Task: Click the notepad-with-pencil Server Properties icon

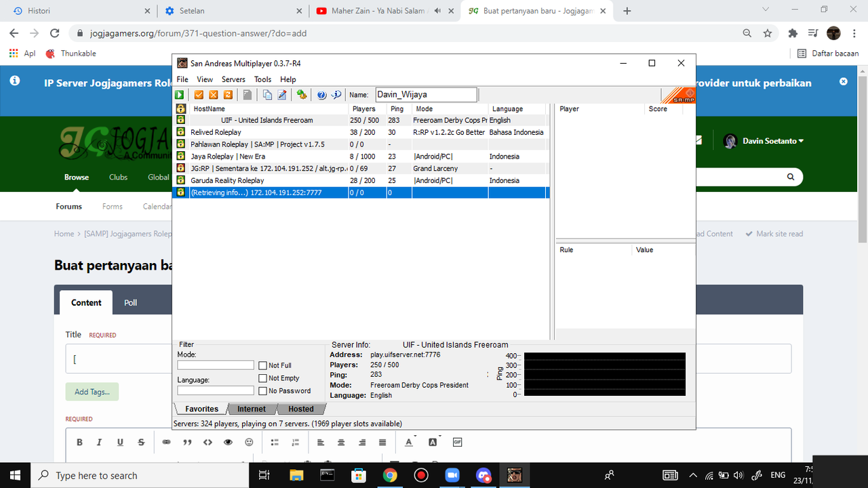Action: pyautogui.click(x=282, y=95)
